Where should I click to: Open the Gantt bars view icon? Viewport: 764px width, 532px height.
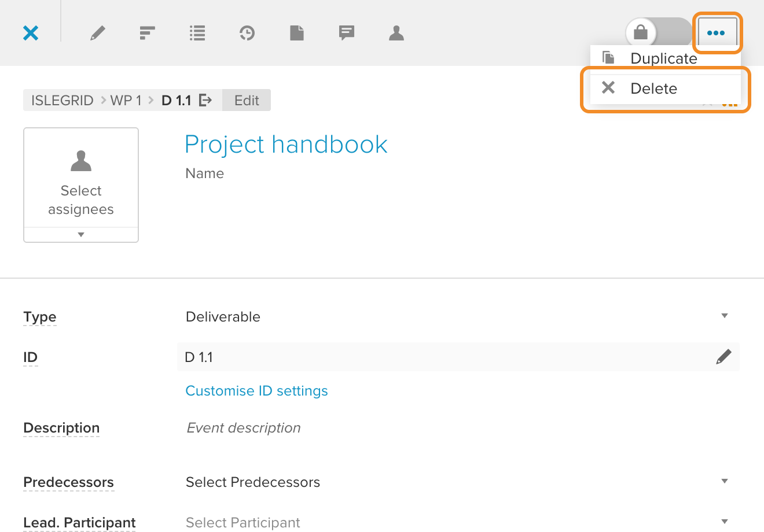(x=148, y=33)
